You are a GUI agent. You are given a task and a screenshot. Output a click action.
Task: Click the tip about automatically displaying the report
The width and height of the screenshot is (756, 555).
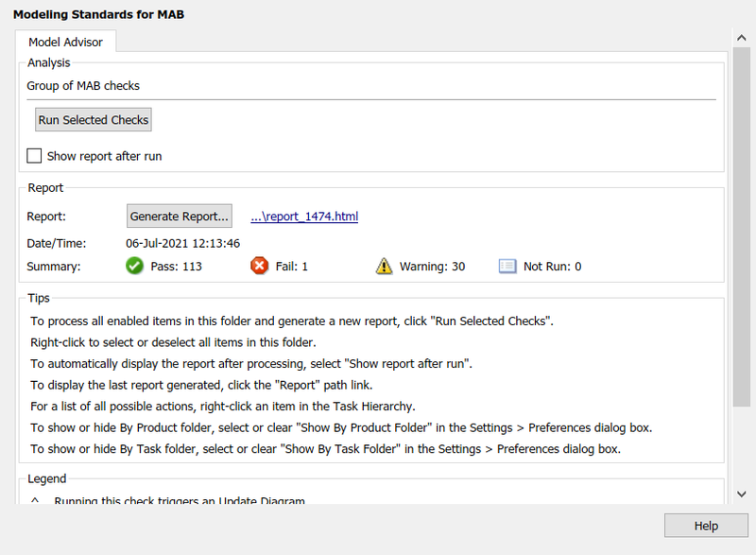(x=251, y=364)
